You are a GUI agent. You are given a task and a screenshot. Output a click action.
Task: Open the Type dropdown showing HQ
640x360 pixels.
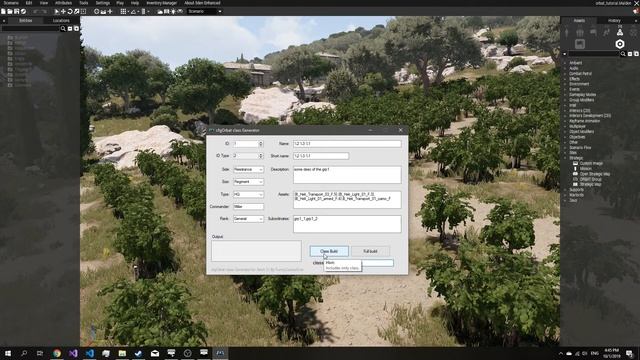248,194
